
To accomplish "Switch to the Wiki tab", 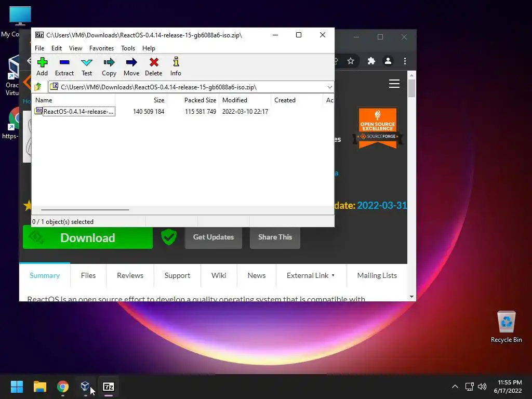I will pyautogui.click(x=219, y=275).
